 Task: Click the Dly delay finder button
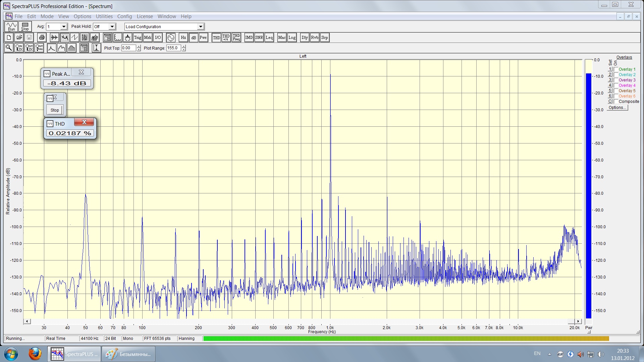[x=305, y=38]
